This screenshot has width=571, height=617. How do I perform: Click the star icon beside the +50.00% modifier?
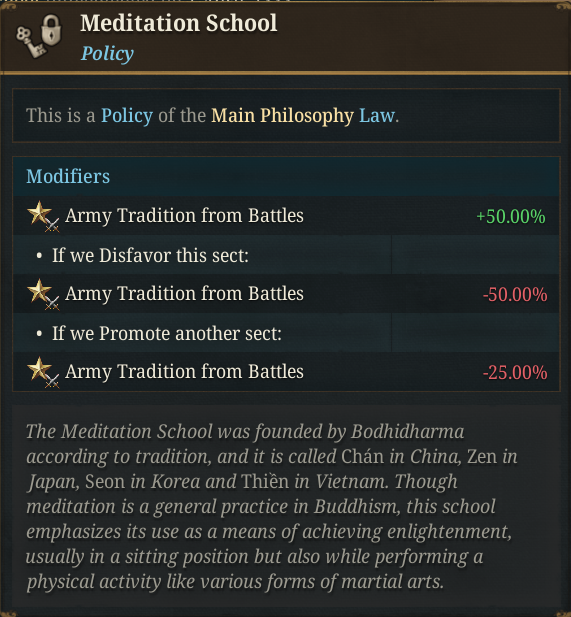tap(43, 216)
